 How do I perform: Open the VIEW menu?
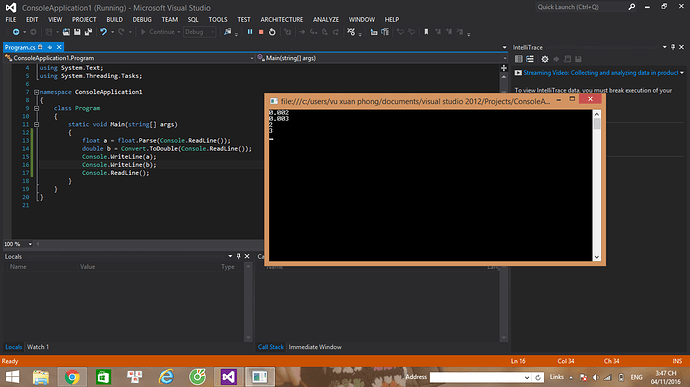(x=55, y=19)
